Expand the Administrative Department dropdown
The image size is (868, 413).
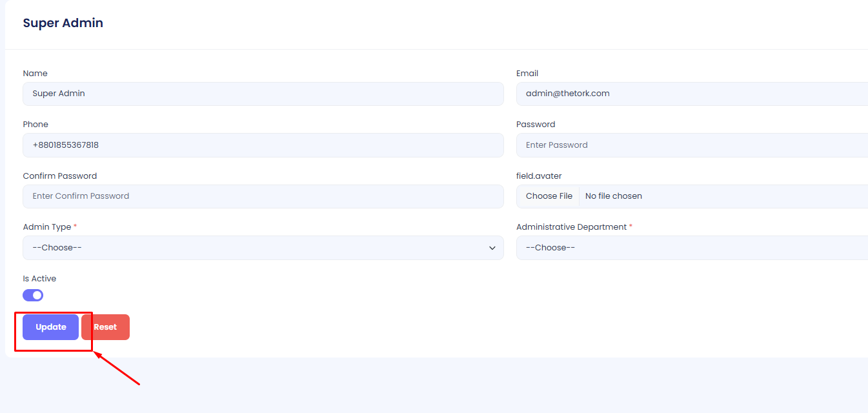[x=691, y=248]
